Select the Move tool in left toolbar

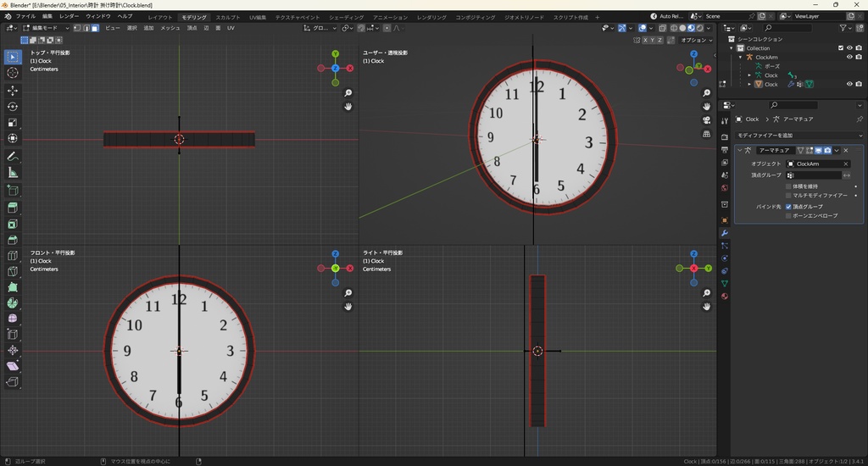tap(13, 90)
